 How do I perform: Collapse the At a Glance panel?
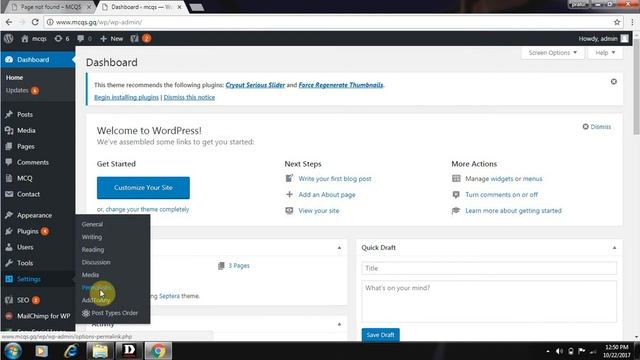click(x=339, y=248)
